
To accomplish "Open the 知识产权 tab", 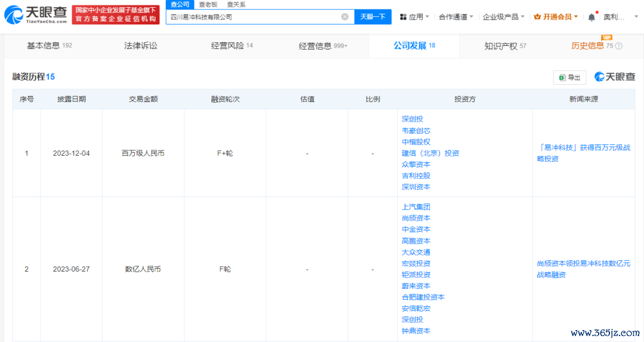I will (505, 46).
